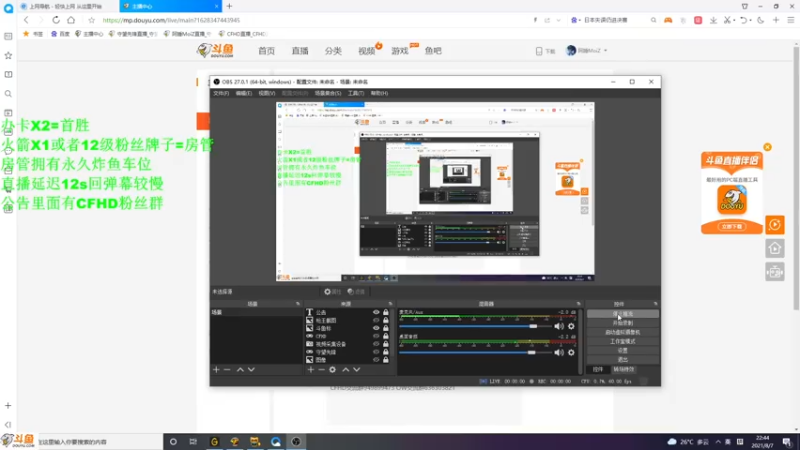This screenshot has width=800, height=450.
Task: Mute the microphone/Aux speaker icon
Action: point(559,326)
